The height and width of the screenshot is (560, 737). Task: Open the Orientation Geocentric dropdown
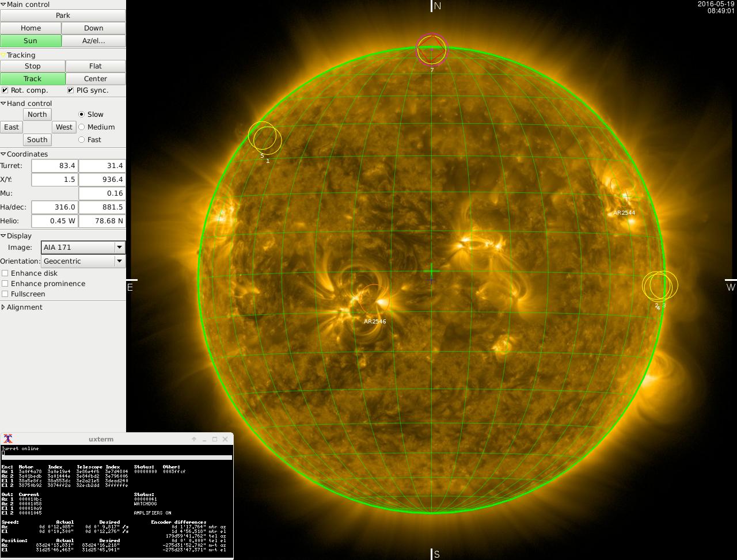pos(83,261)
